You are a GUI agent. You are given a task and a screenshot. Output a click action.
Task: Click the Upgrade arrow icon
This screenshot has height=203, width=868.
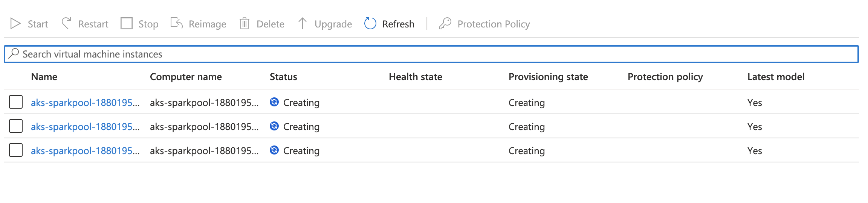tap(303, 23)
